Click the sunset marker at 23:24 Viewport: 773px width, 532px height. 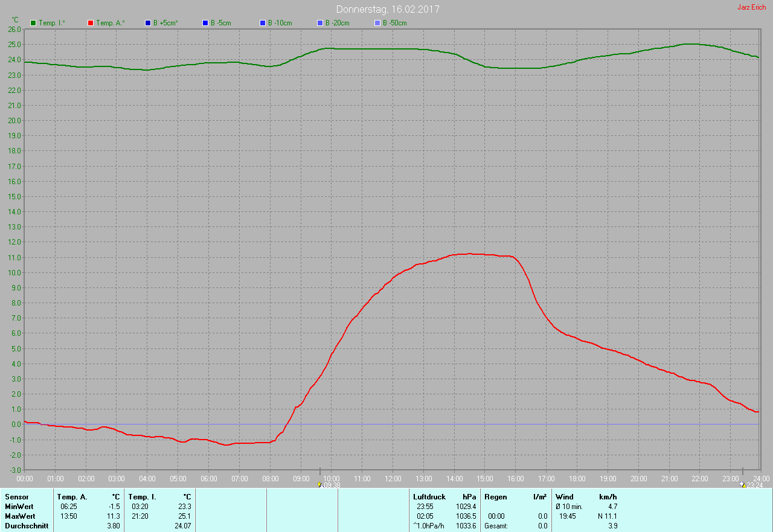[x=743, y=484]
